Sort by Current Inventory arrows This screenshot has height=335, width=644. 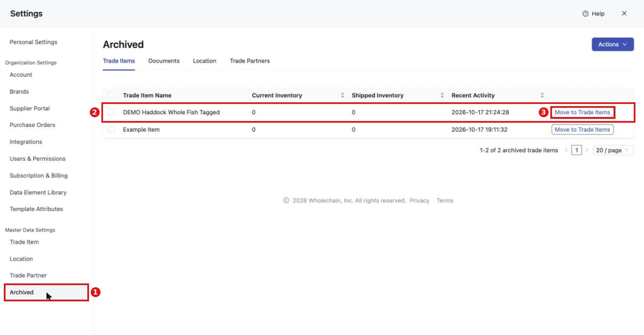point(342,95)
